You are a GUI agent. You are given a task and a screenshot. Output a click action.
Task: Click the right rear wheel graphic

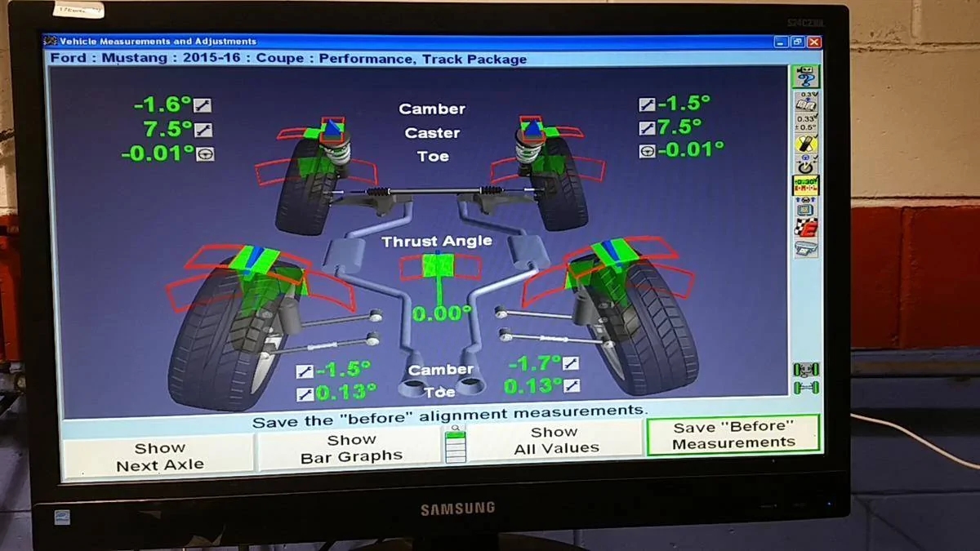pyautogui.click(x=645, y=327)
